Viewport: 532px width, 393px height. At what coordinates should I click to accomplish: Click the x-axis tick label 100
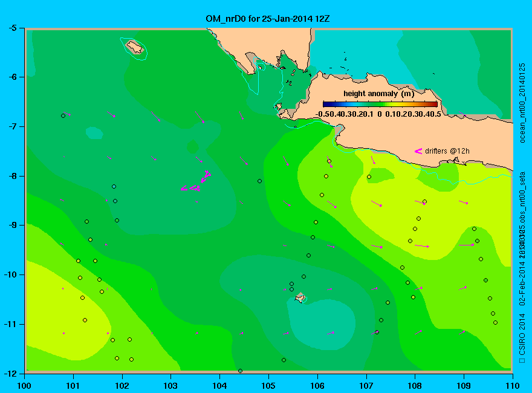pyautogui.click(x=24, y=386)
